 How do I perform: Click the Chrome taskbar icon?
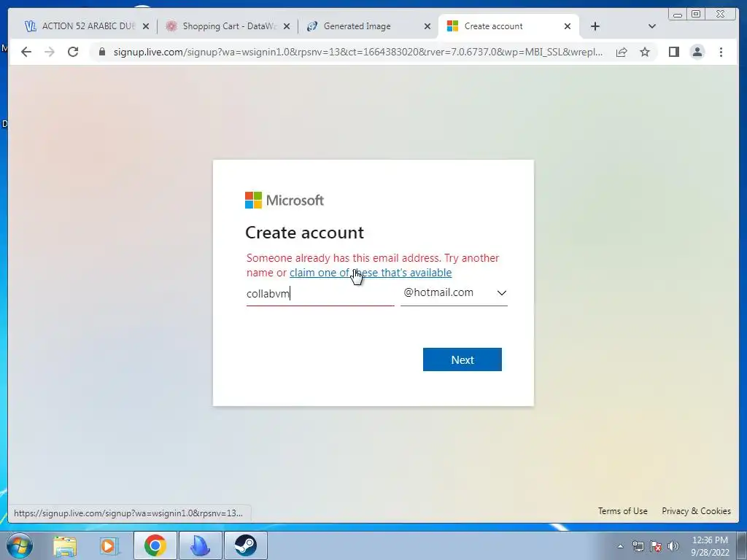[x=155, y=545]
